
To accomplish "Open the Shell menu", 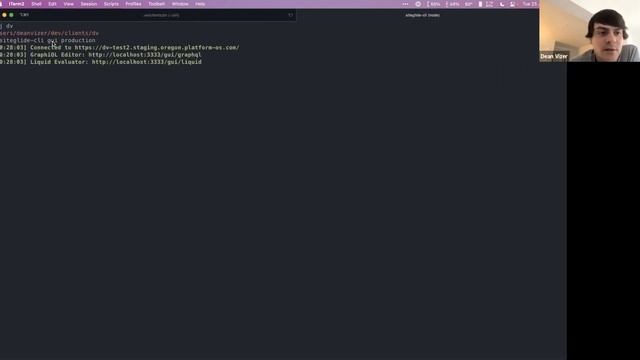I will point(36,4).
